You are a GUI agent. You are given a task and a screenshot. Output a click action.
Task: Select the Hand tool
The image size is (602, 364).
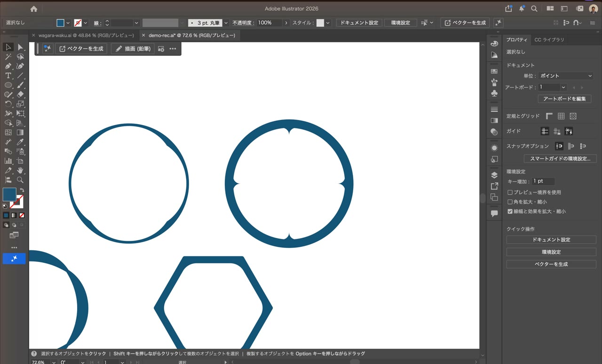(x=20, y=170)
